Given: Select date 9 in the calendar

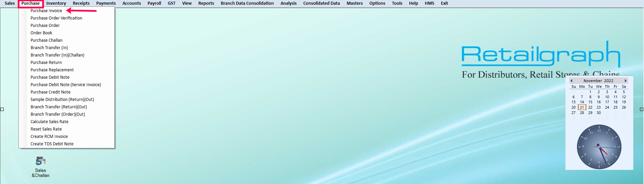Looking at the screenshot, I should (x=599, y=97).
